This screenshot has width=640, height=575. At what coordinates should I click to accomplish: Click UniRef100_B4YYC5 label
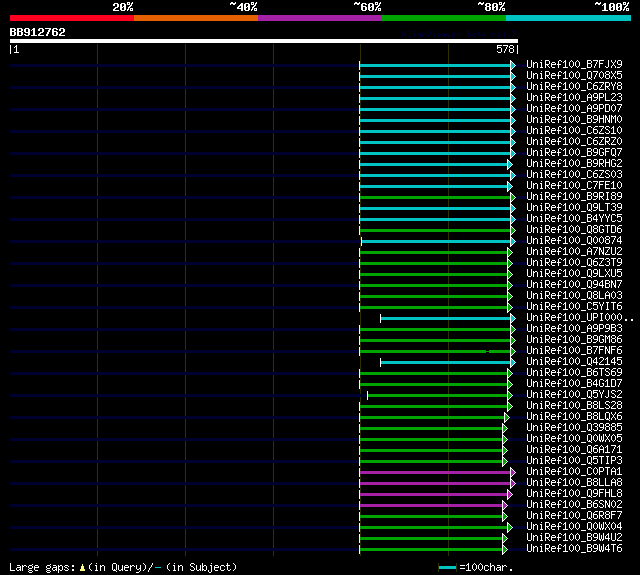click(x=574, y=219)
